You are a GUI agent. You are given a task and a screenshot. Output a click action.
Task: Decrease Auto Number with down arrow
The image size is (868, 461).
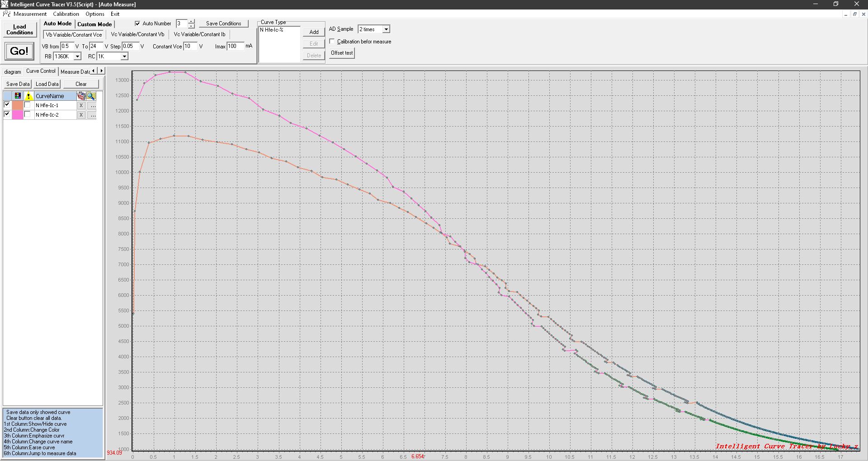(x=191, y=26)
